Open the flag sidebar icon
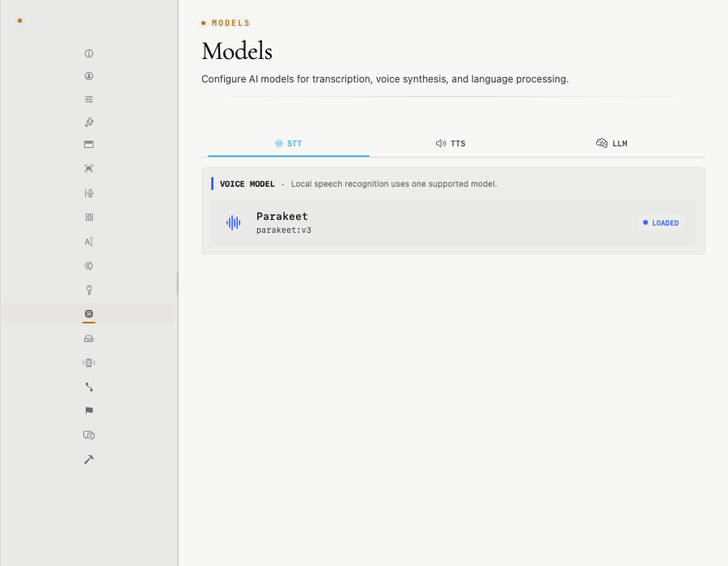 coord(89,411)
